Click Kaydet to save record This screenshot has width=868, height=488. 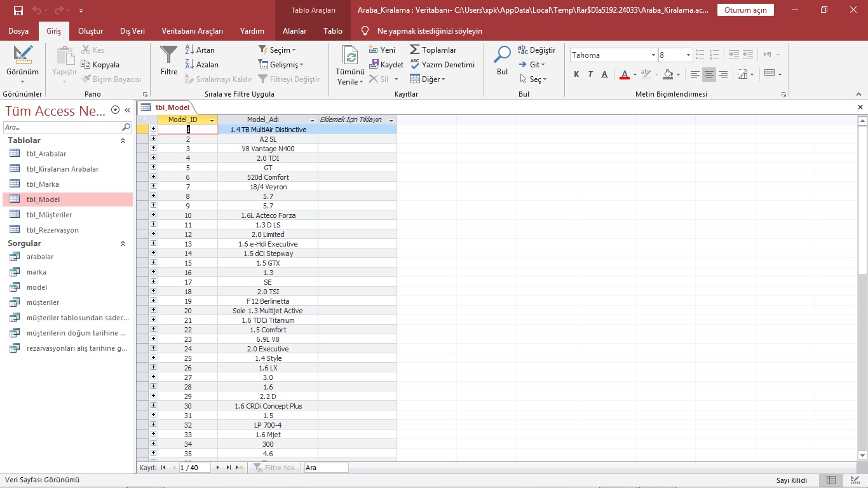[386, 65]
